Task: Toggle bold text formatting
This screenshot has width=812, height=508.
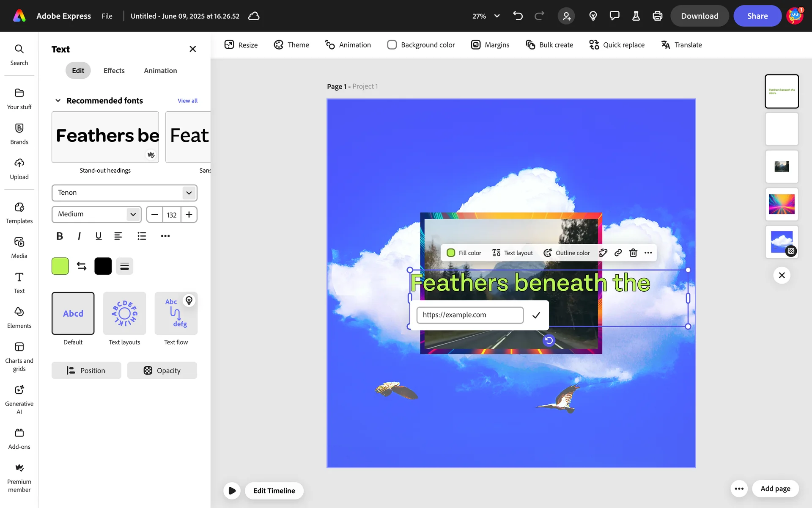Action: pyautogui.click(x=60, y=236)
